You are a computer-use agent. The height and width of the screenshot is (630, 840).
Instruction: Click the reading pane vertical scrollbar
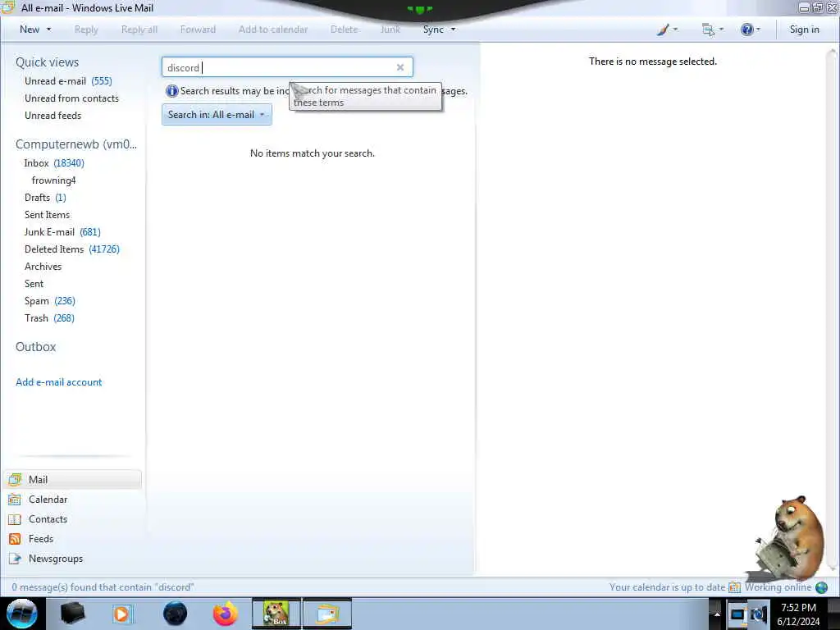click(833, 308)
